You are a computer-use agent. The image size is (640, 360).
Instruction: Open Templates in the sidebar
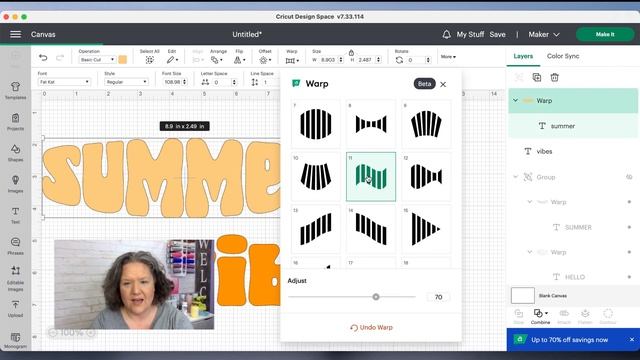tap(16, 91)
